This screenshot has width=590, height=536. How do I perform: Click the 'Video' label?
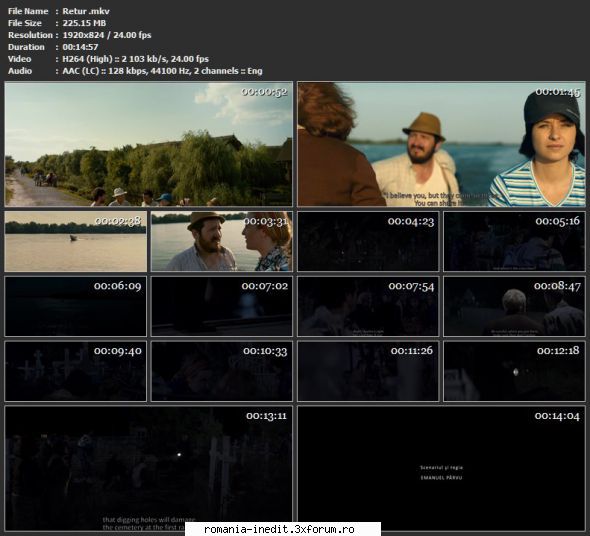coord(20,59)
